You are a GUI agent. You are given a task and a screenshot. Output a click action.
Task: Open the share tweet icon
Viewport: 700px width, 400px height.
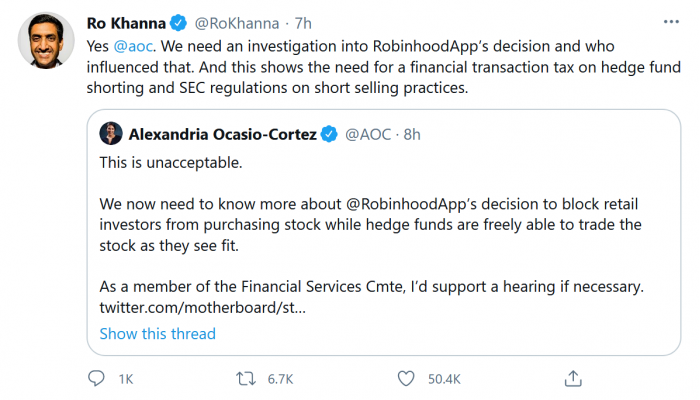coord(573,378)
